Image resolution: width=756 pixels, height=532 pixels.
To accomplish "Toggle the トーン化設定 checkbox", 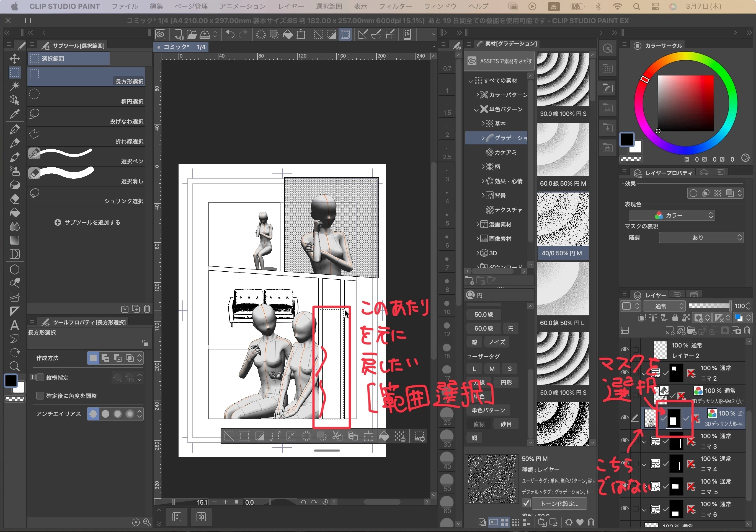I will (x=526, y=504).
